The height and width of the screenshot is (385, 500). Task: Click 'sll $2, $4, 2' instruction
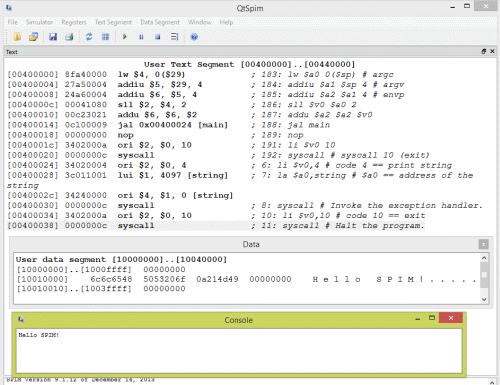pyautogui.click(x=152, y=105)
